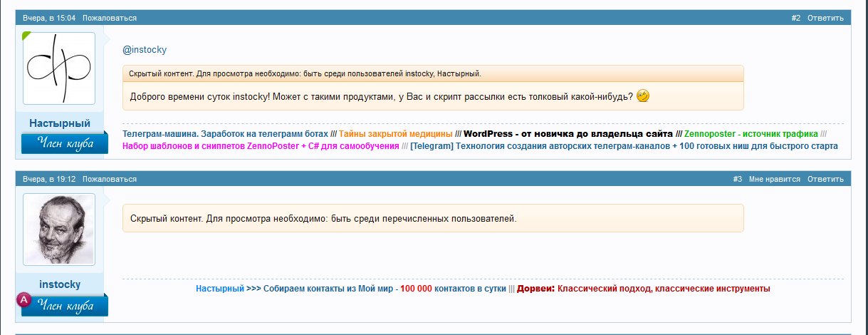
Task: Open the red 'Дорвеи: Классический подход' link
Action: [x=644, y=289]
